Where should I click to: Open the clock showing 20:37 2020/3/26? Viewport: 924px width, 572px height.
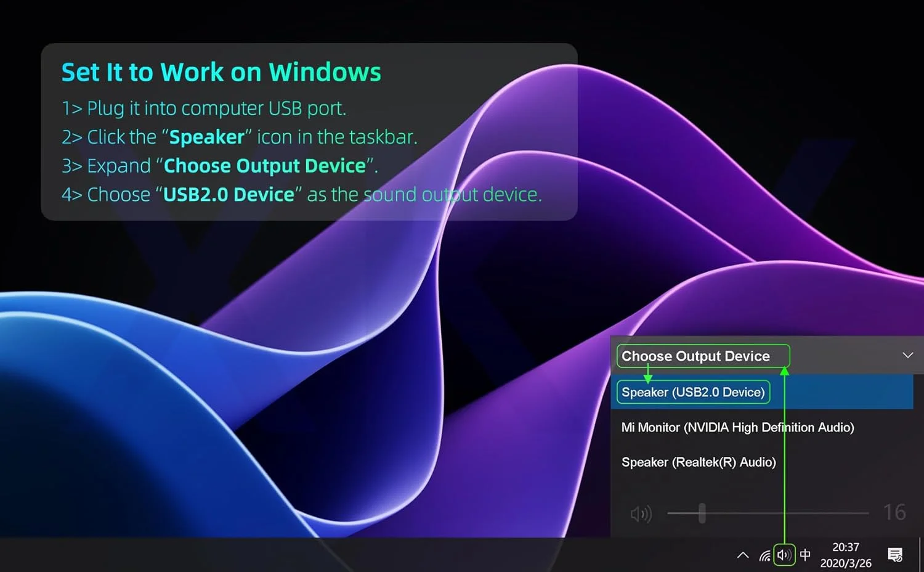tap(845, 555)
